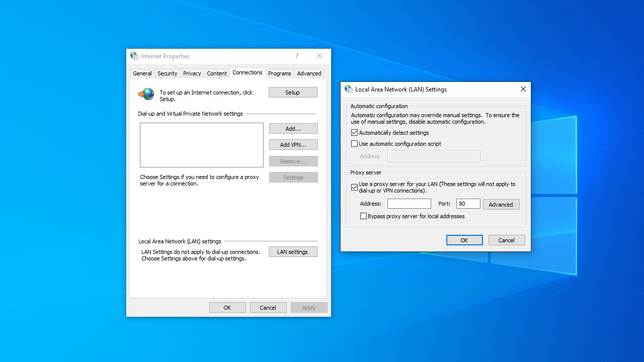Enable Use automatic configuration script
Screen dimensions: 644x362
point(355,144)
